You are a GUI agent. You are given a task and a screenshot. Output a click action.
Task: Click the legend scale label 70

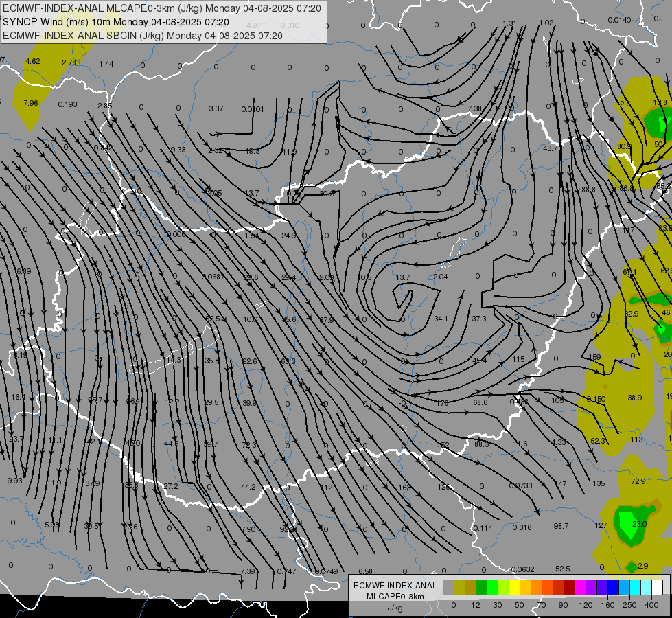coord(542,605)
